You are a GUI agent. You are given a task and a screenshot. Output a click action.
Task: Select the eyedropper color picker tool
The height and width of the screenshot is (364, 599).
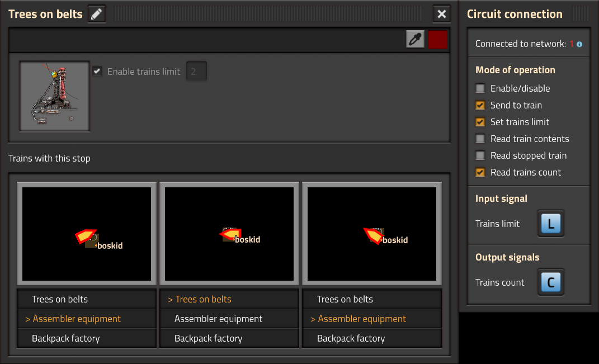pos(415,40)
